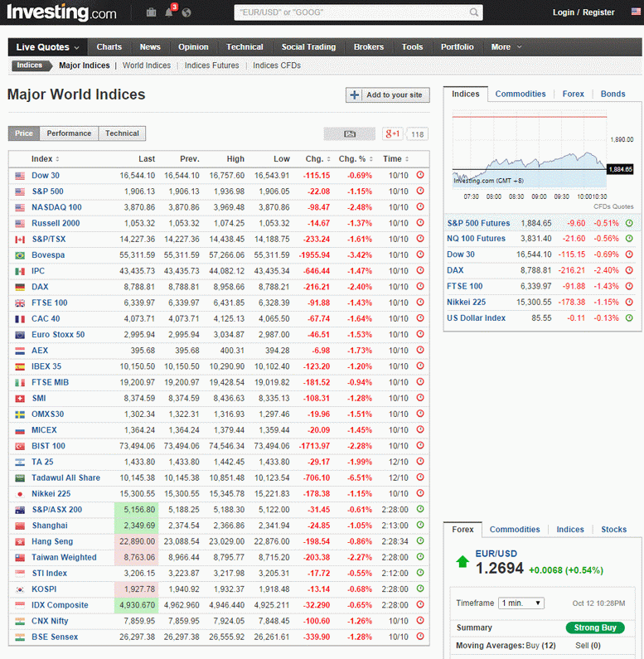Screen dimensions: 644x659
Task: Click the Strong Buy summary badge
Action: (x=595, y=628)
